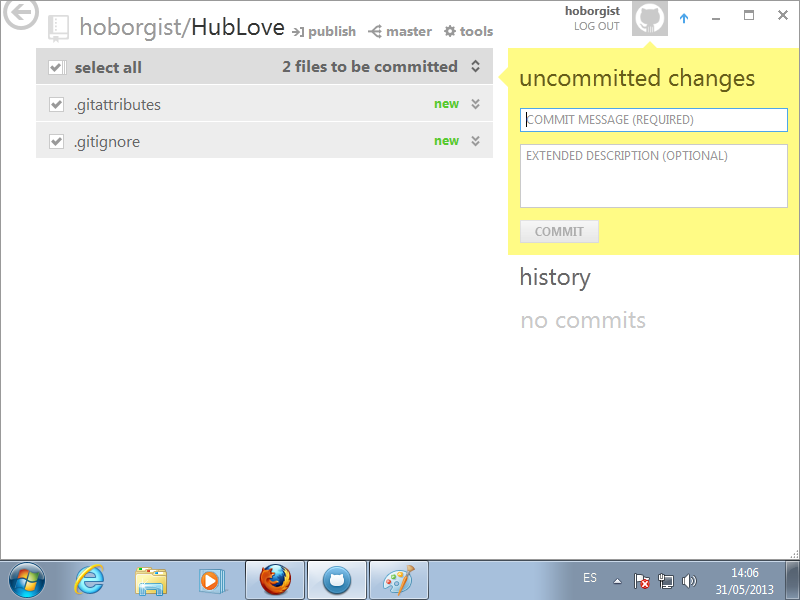Minimize the GitHub window
800x600 pixels.
point(716,18)
